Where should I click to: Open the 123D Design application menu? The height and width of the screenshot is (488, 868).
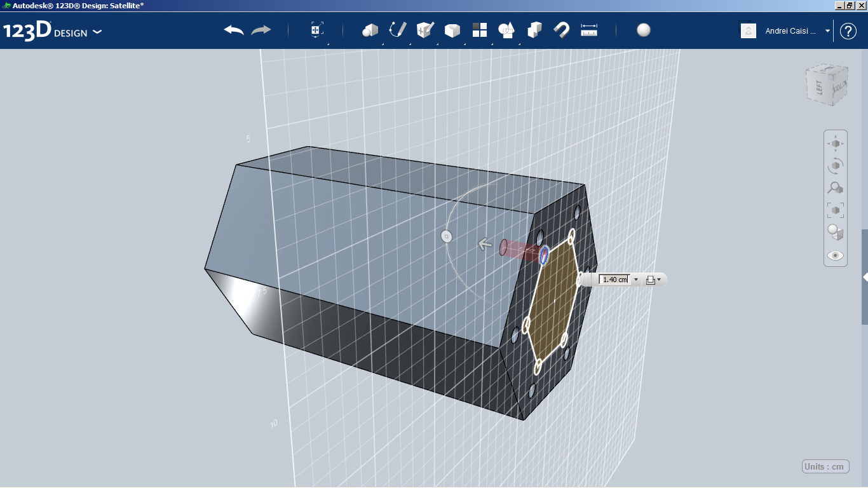pyautogui.click(x=53, y=31)
